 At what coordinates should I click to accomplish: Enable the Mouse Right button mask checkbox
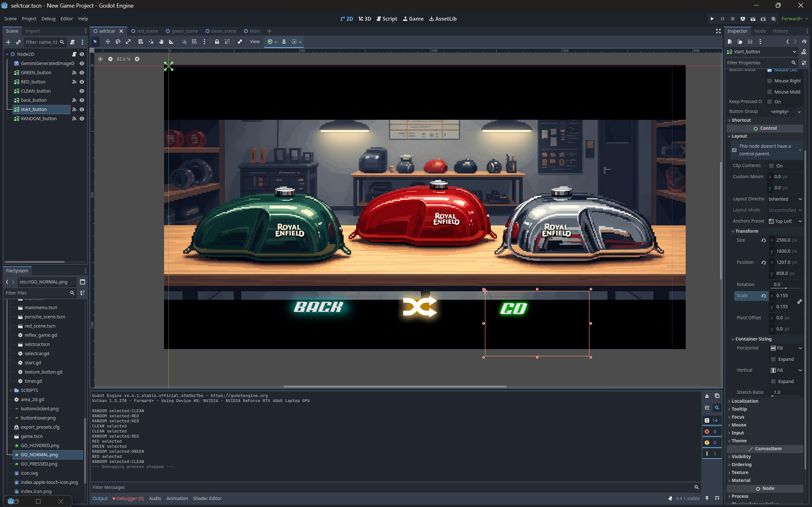pyautogui.click(x=769, y=81)
